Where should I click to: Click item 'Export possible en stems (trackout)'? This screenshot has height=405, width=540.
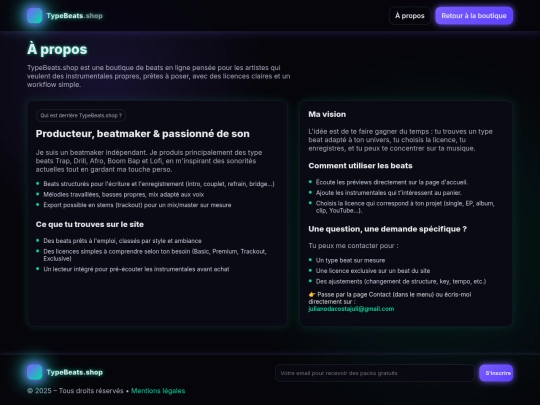[x=137, y=205]
